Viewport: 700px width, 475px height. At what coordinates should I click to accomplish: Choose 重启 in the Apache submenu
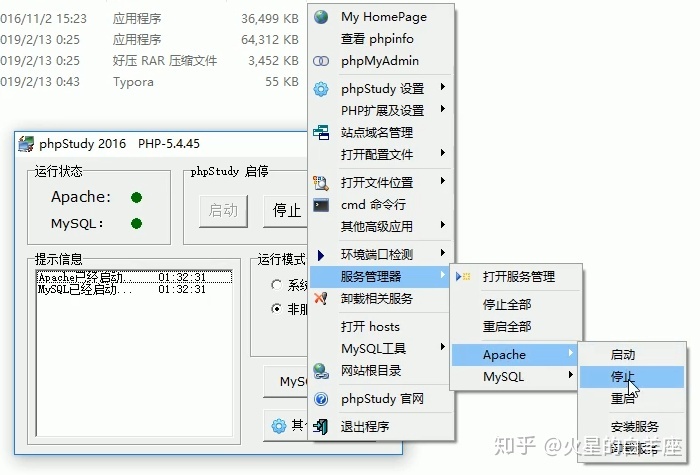[632, 399]
